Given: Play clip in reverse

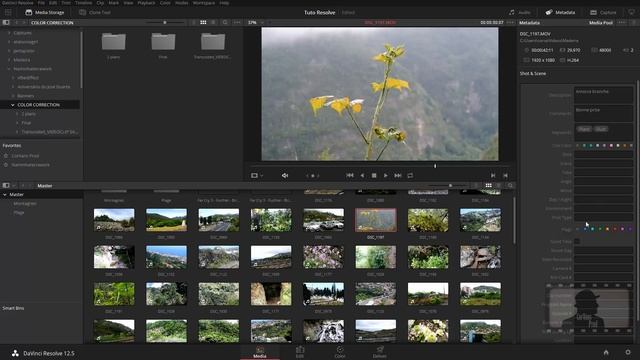Looking at the screenshot, I should (362, 176).
